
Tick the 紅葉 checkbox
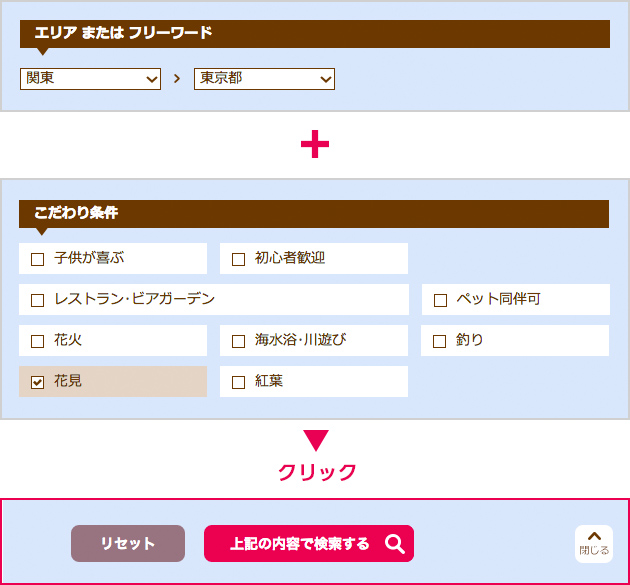pyautogui.click(x=238, y=382)
